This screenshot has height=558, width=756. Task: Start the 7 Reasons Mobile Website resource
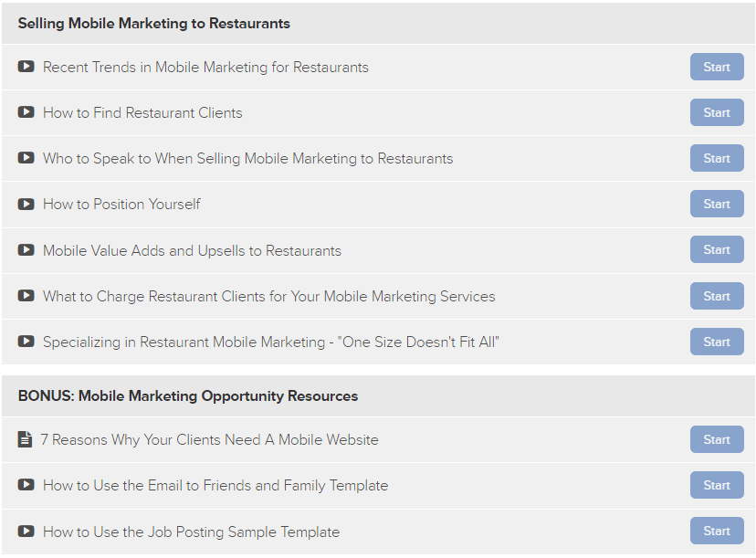[717, 439]
